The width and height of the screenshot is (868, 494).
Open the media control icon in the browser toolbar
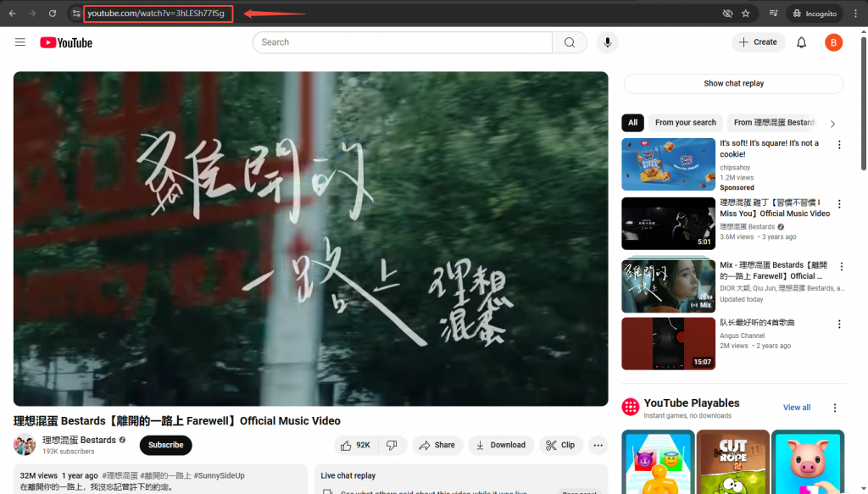(x=773, y=14)
